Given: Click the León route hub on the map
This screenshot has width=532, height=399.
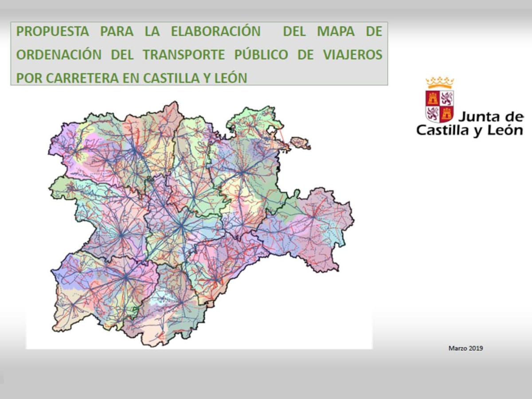Looking at the screenshot, I should [134, 151].
